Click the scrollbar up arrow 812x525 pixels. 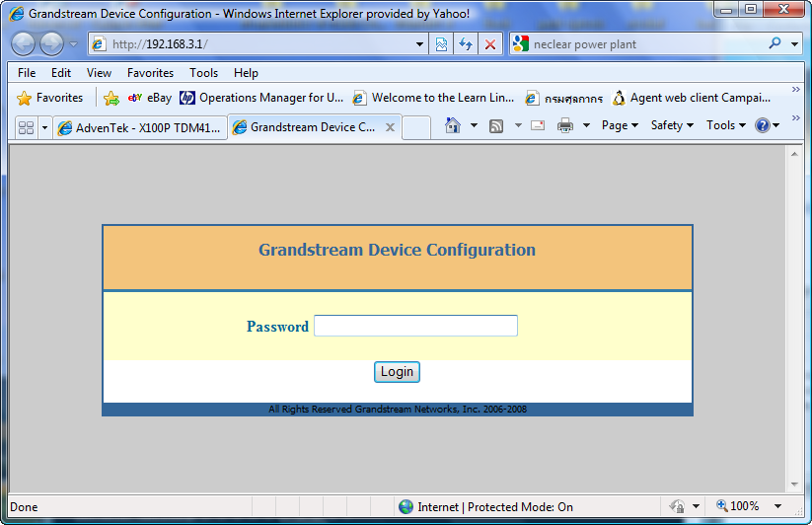click(794, 154)
